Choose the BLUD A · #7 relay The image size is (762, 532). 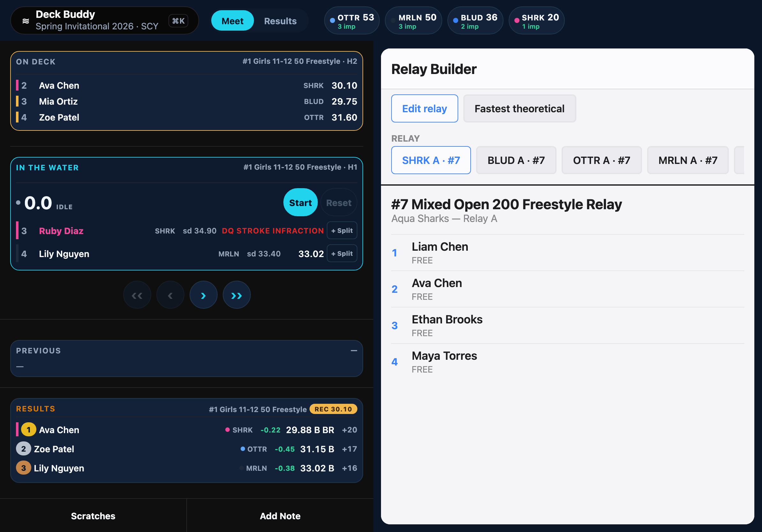tap(516, 160)
